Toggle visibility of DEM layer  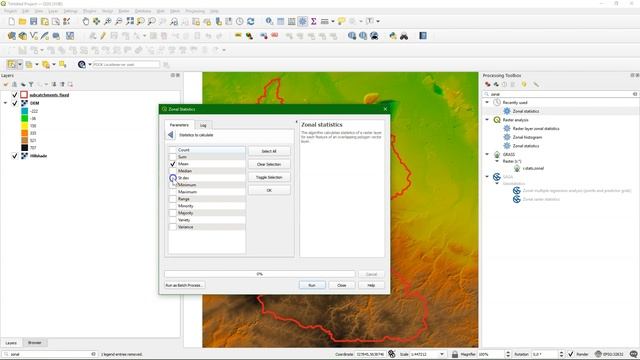click(x=15, y=103)
